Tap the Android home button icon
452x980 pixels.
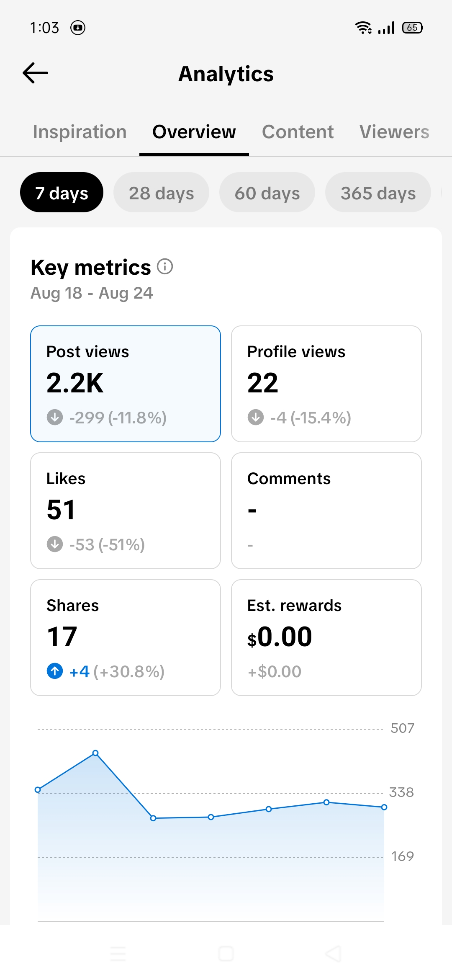pos(226,954)
